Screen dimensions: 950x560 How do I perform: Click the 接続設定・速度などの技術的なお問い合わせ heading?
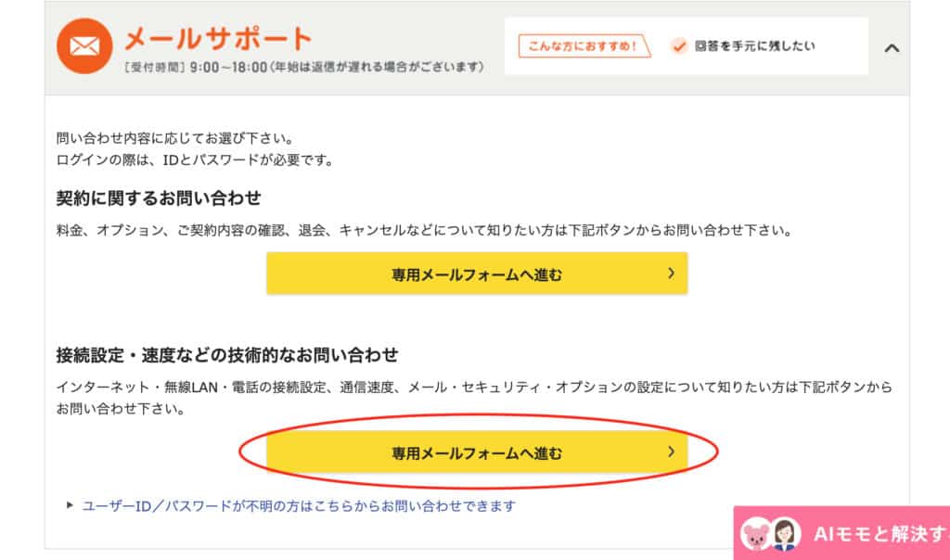(227, 355)
